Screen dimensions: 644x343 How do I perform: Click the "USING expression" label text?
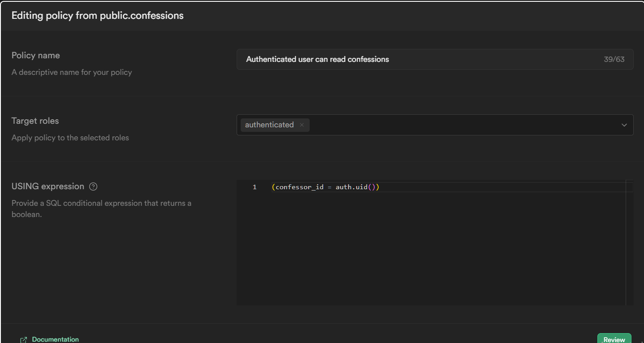pyautogui.click(x=48, y=187)
